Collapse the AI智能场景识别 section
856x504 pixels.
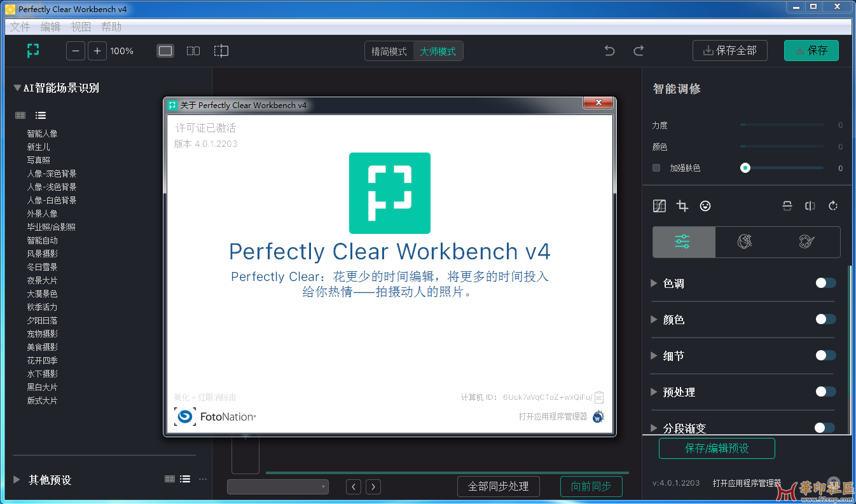pyautogui.click(x=17, y=88)
